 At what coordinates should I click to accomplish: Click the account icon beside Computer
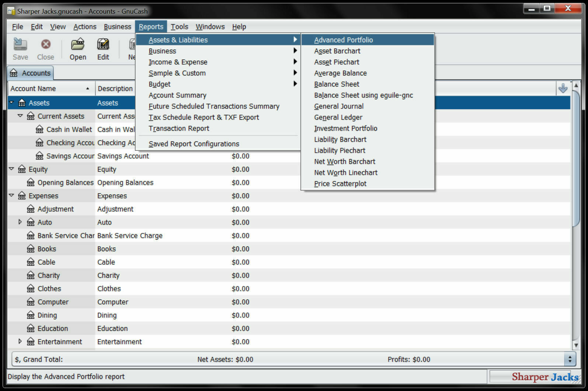click(x=31, y=302)
